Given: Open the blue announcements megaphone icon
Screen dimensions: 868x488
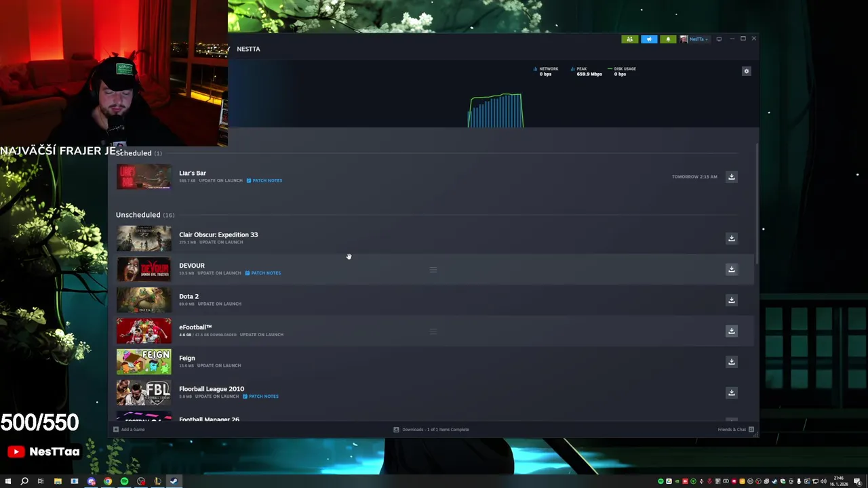Looking at the screenshot, I should [649, 39].
